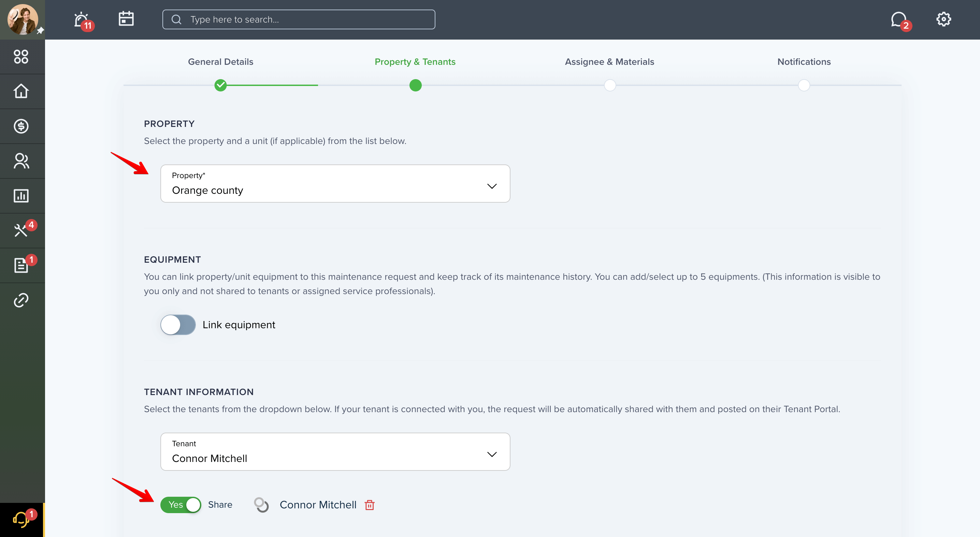Screen dimensions: 980x537
Task: Click completed General Details checkmark marker
Action: pyautogui.click(x=221, y=85)
